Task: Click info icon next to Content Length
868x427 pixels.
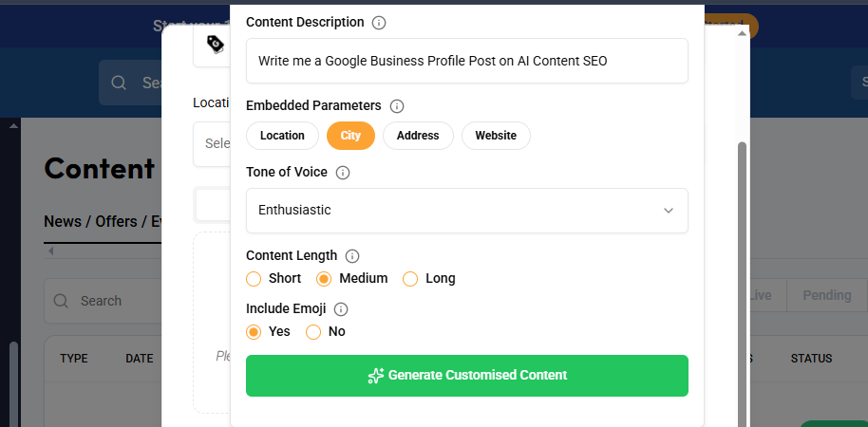Action: pyautogui.click(x=352, y=255)
